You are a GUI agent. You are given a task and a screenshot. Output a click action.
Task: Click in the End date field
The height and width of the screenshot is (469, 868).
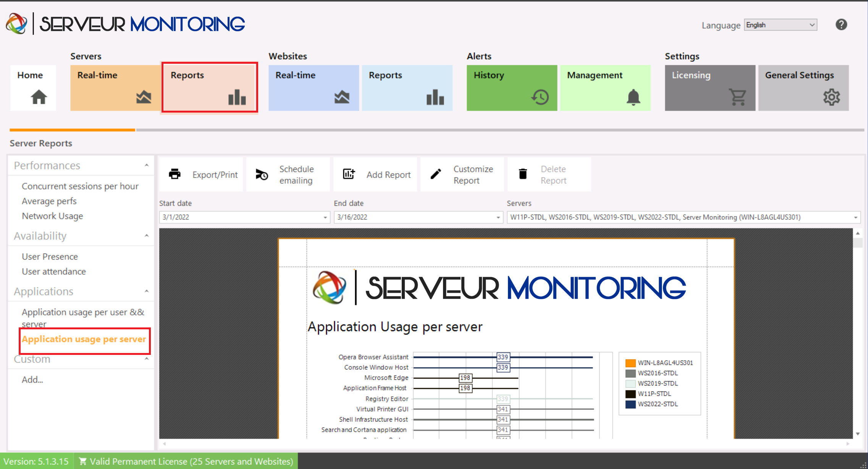pos(418,218)
